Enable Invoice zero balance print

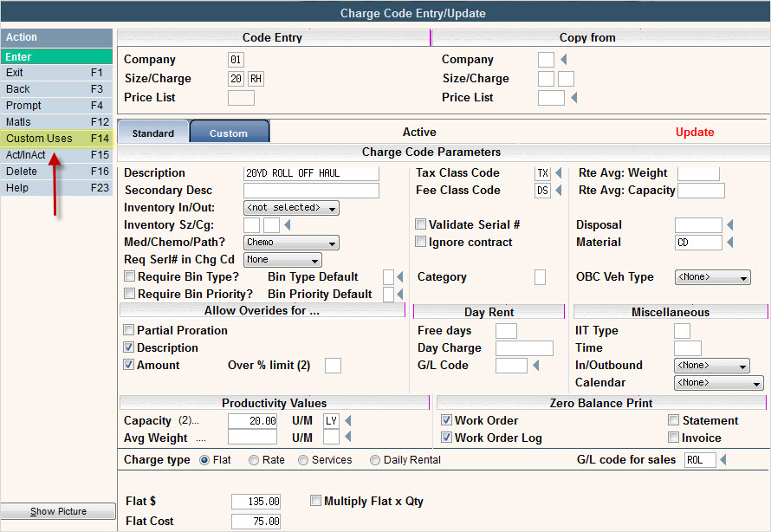tap(674, 437)
